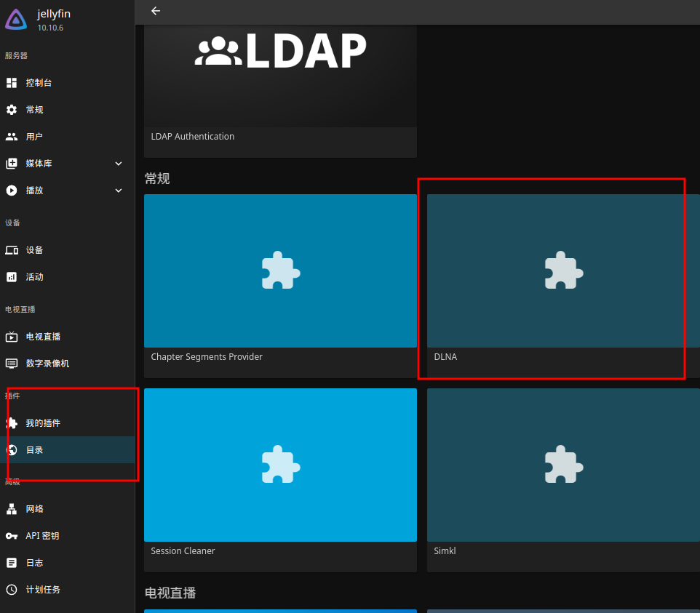Open the Simkl plugin card thumbnail
This screenshot has height=613, width=700.
click(563, 465)
